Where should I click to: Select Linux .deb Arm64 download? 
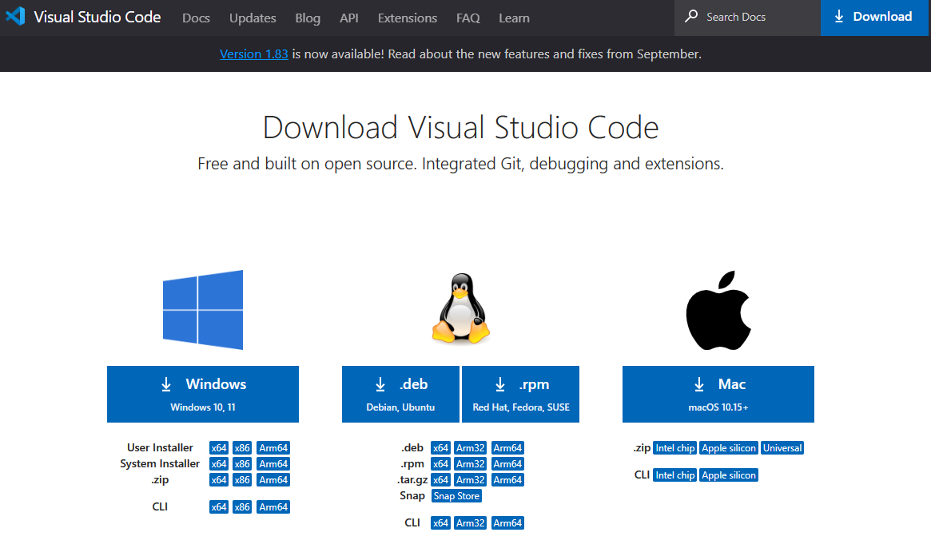coord(507,448)
